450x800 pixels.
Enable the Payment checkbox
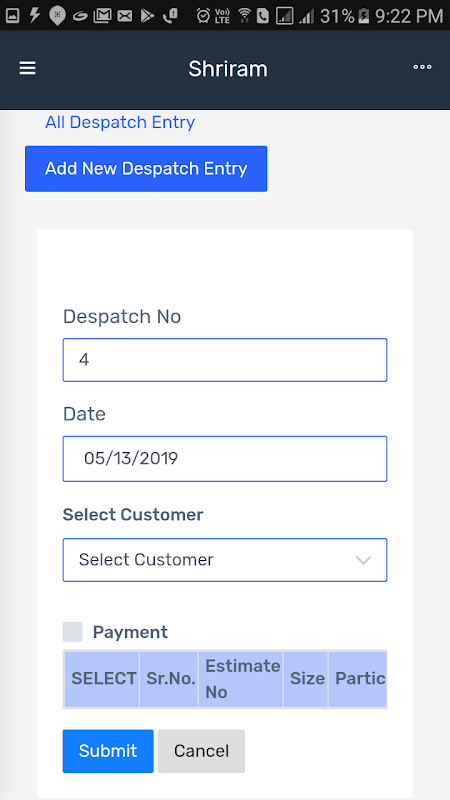coord(72,632)
